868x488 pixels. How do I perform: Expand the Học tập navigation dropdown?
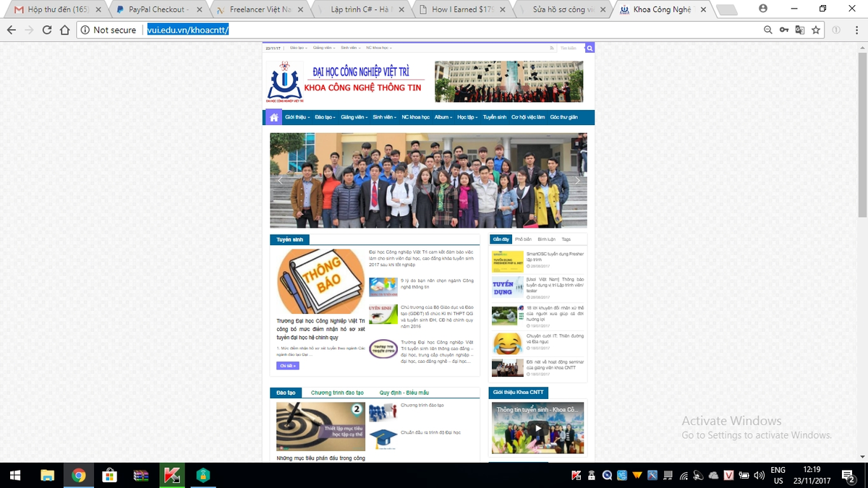click(x=467, y=117)
